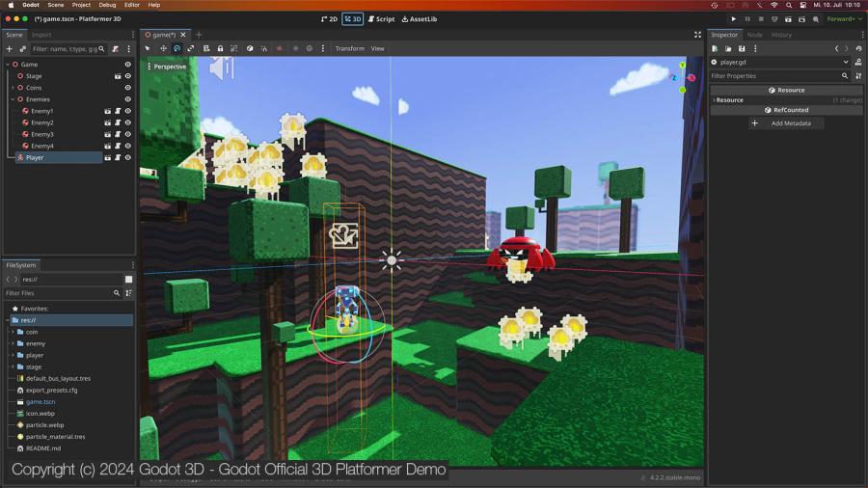Expand the player folder in FileSystem
868x488 pixels.
14,355
